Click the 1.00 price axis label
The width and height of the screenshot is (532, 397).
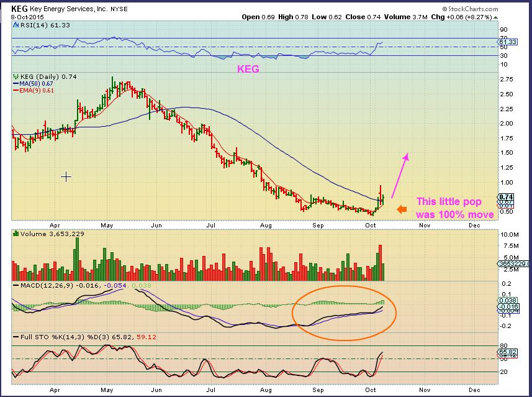(506, 183)
